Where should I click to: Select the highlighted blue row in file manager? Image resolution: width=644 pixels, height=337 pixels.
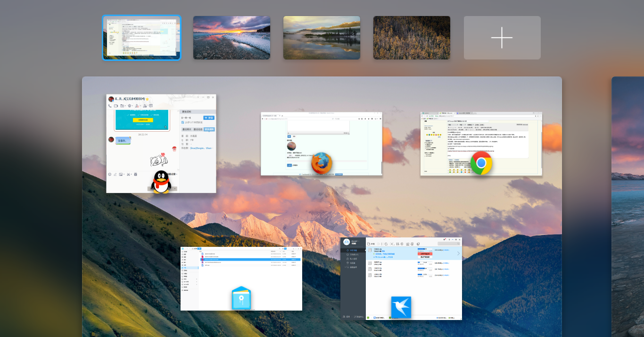click(x=250, y=260)
